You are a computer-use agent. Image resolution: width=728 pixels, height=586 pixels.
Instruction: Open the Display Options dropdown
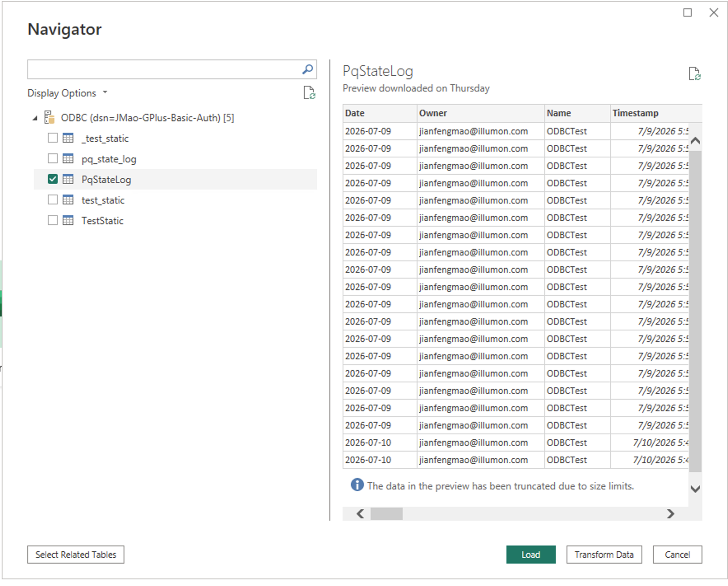(68, 93)
